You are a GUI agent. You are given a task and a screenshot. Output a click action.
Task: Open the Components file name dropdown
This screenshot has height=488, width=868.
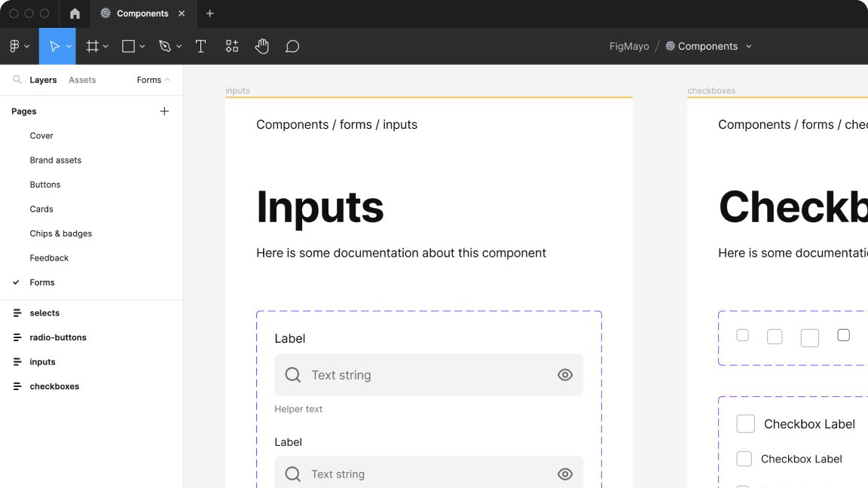click(749, 46)
